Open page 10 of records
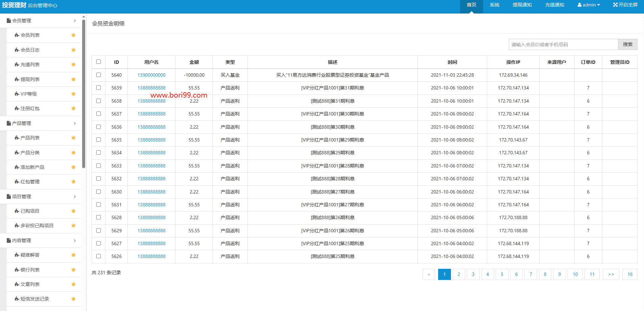This screenshot has height=311, width=644. pos(575,274)
